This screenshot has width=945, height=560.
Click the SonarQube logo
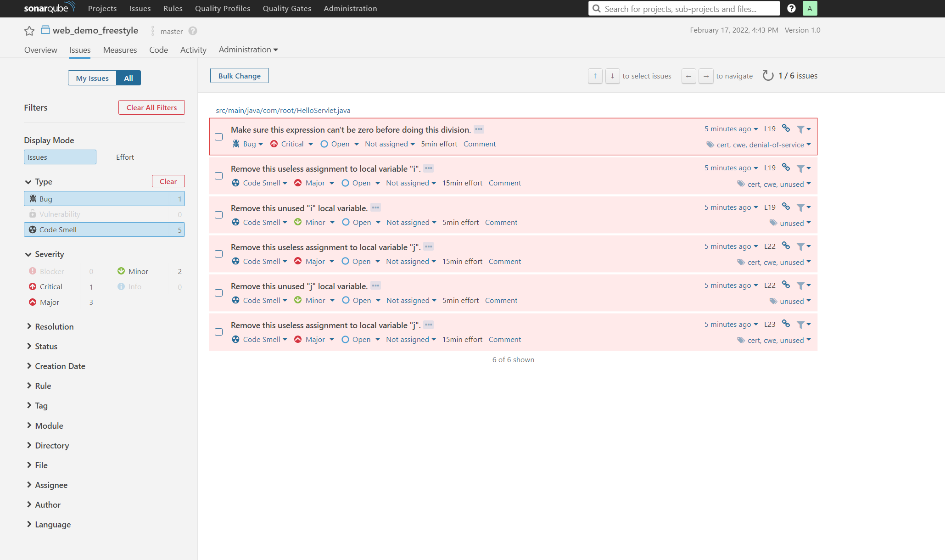[x=49, y=8]
